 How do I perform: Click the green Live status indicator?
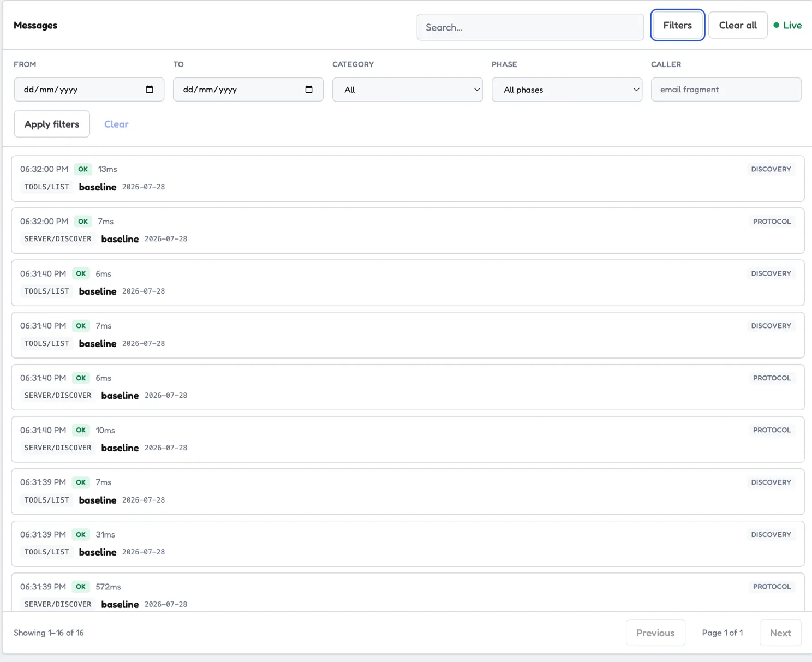tap(787, 25)
